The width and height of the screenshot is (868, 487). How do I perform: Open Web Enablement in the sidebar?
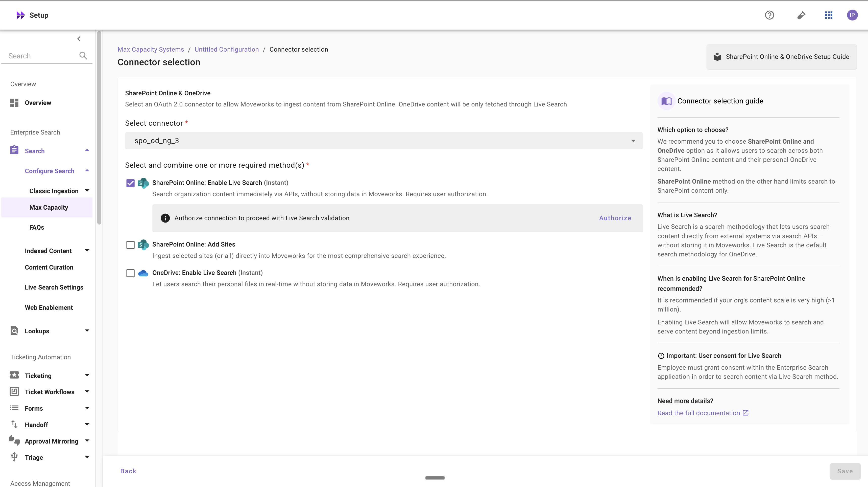click(49, 307)
